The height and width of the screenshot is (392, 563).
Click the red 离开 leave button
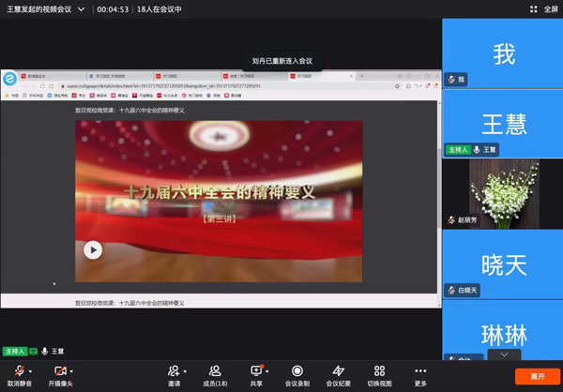coord(537,375)
